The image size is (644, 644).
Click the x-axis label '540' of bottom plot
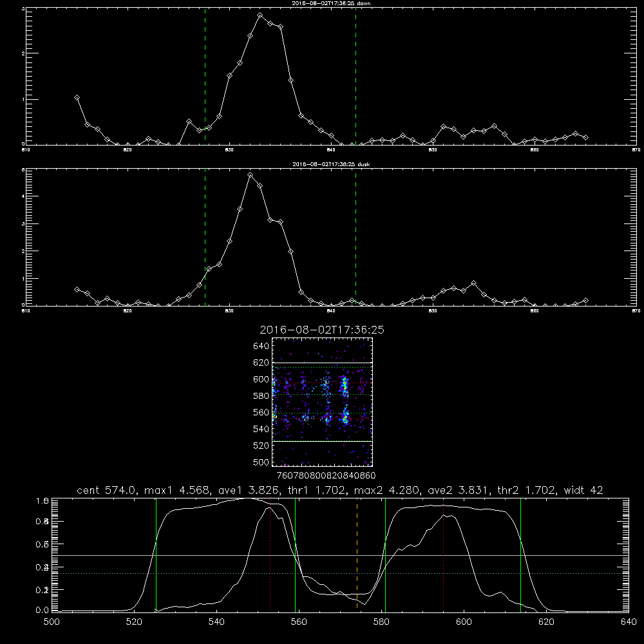(216, 622)
